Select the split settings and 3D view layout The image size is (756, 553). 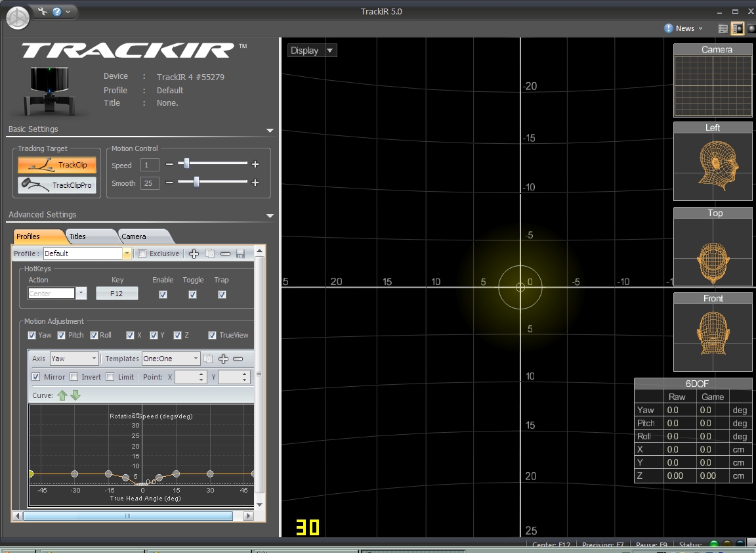(737, 28)
